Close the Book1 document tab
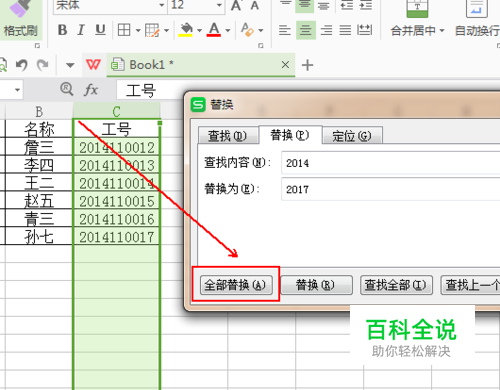The image size is (500, 390). 285,64
